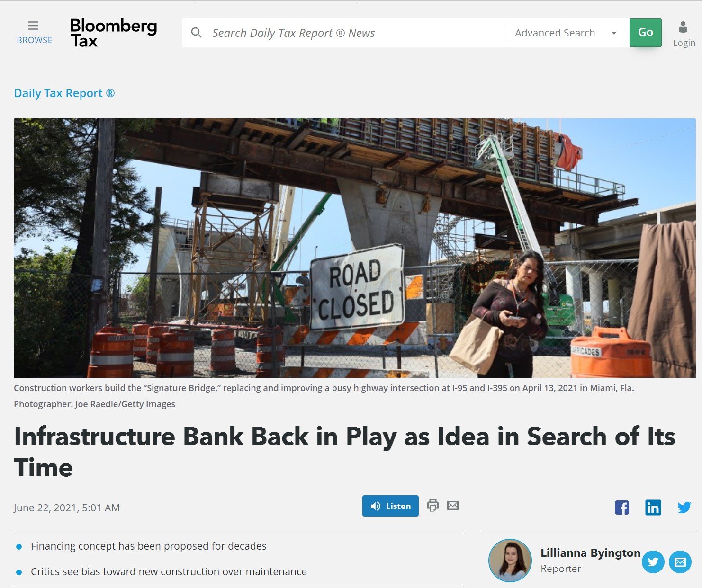Play article audio with Listen button

click(x=390, y=506)
